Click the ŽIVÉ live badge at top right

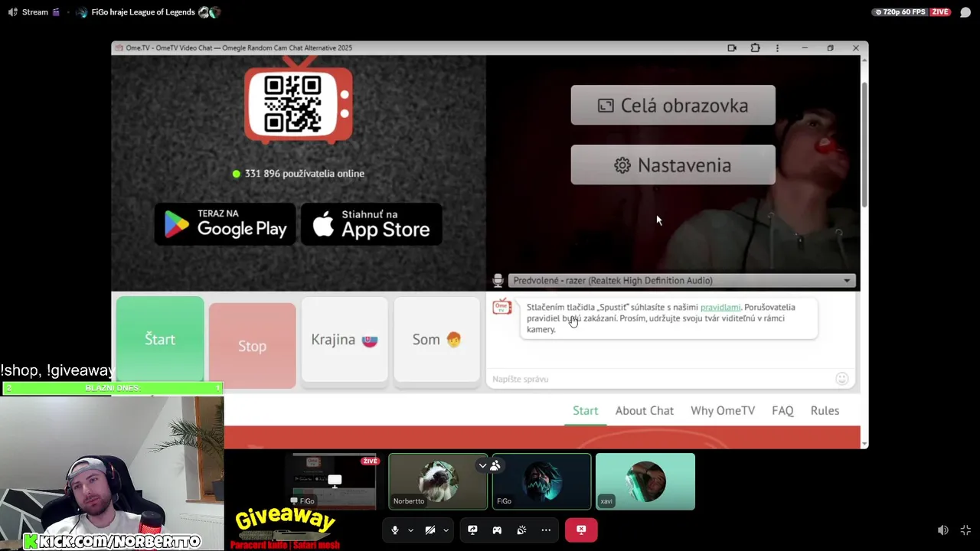940,12
